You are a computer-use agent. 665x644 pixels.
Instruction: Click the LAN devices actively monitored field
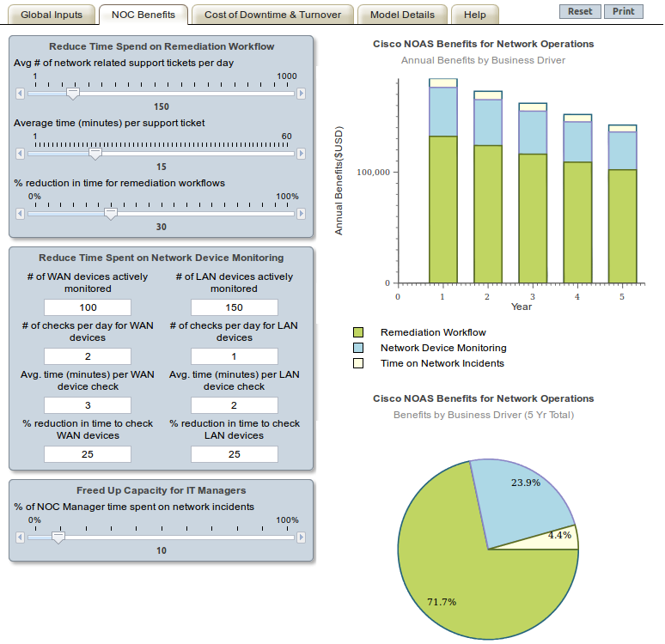click(x=234, y=307)
